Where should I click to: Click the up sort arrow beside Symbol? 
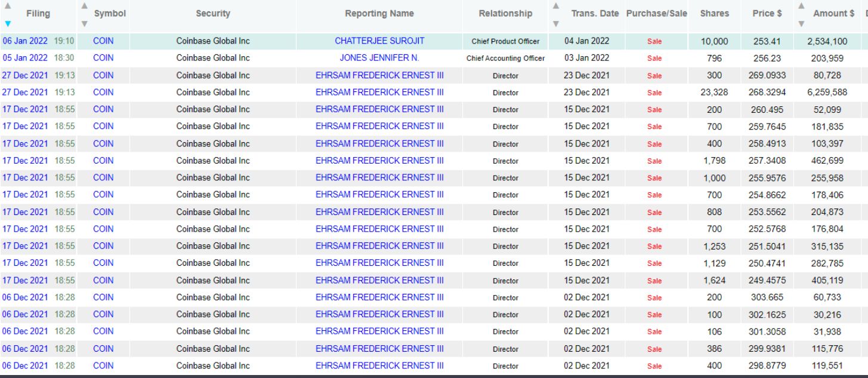(x=84, y=5)
